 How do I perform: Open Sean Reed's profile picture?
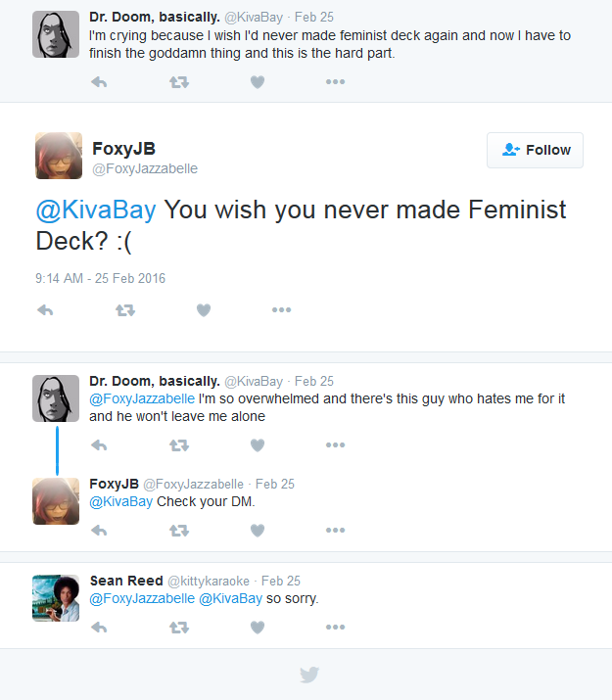56,597
